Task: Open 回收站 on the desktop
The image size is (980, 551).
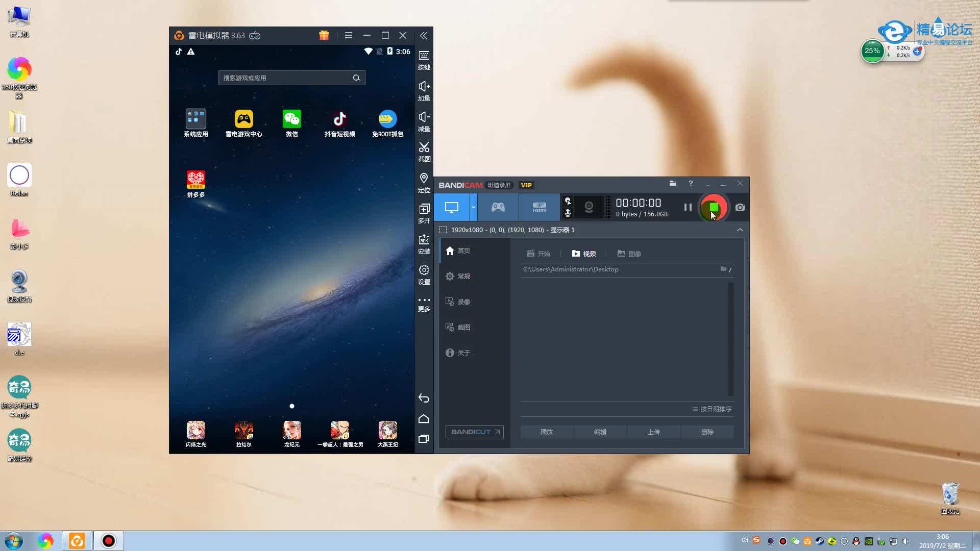Action: click(x=950, y=498)
